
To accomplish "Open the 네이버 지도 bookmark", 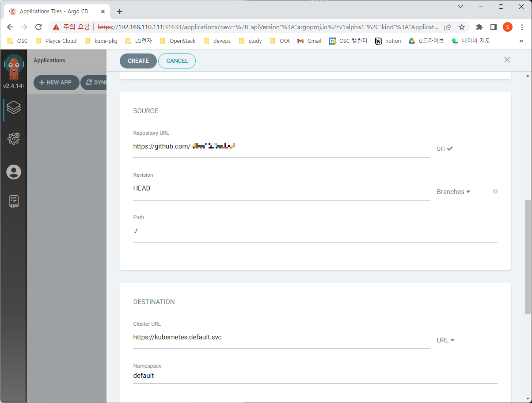I will click(x=471, y=41).
